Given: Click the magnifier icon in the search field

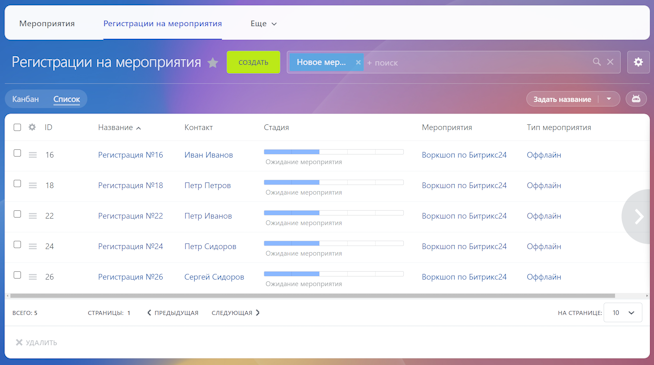Looking at the screenshot, I should coord(597,62).
